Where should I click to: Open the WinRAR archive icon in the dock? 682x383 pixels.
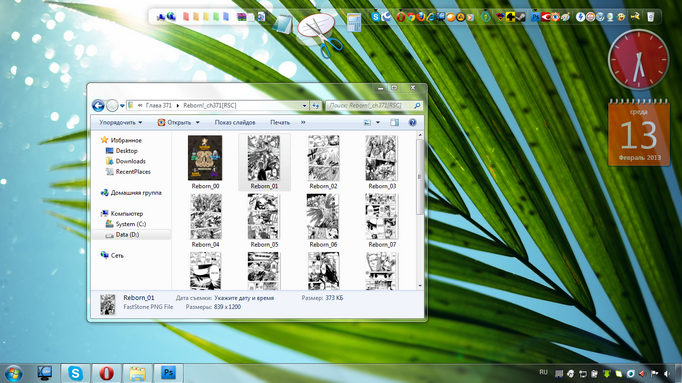click(241, 17)
